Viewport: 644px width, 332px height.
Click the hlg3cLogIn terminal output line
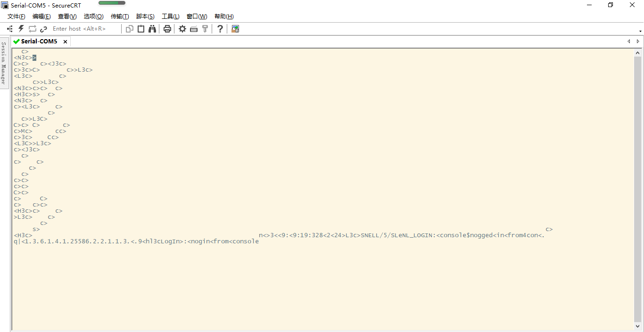coord(136,241)
